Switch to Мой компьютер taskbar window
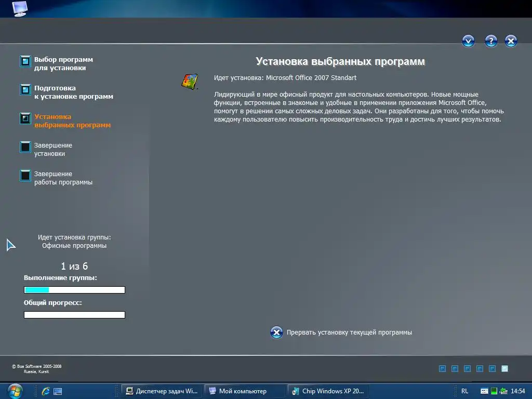The height and width of the screenshot is (399, 532). click(x=244, y=391)
